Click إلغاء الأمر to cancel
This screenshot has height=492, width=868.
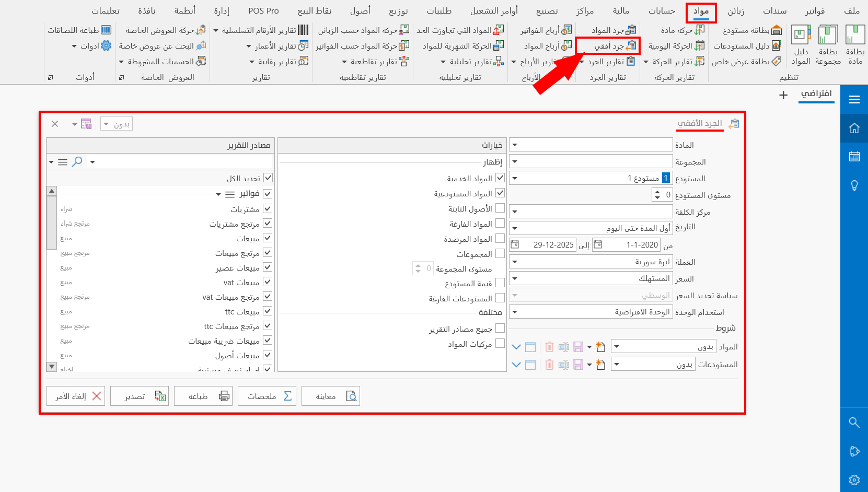coord(75,395)
